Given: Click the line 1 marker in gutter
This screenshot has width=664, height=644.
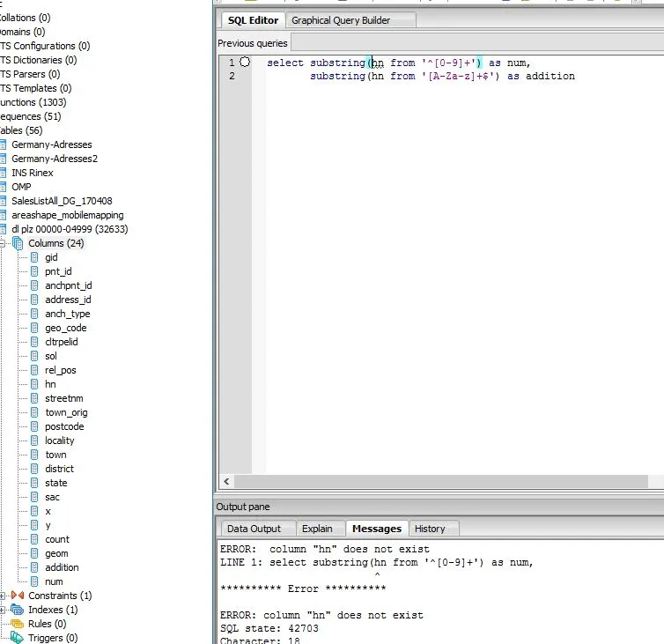Looking at the screenshot, I should point(245,63).
